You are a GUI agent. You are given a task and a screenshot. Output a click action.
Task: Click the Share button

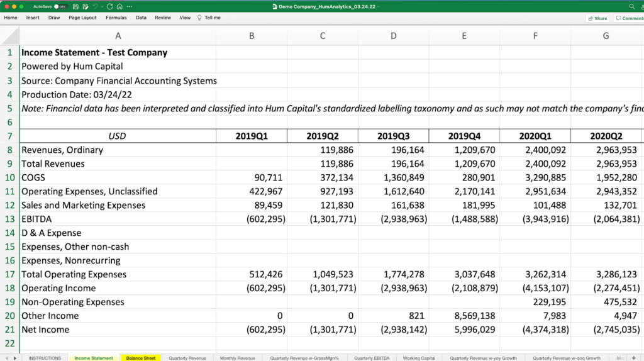[x=597, y=18]
